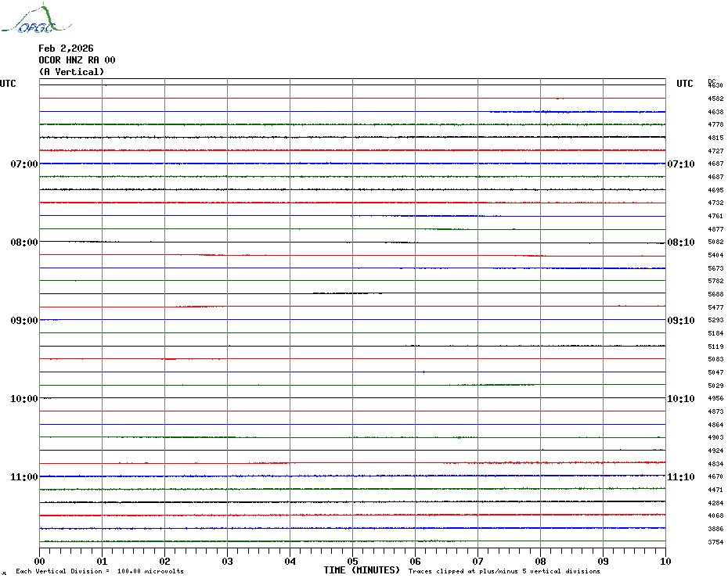Click the Each Vertical Division scale note
The height and width of the screenshot is (582, 728).
99,572
